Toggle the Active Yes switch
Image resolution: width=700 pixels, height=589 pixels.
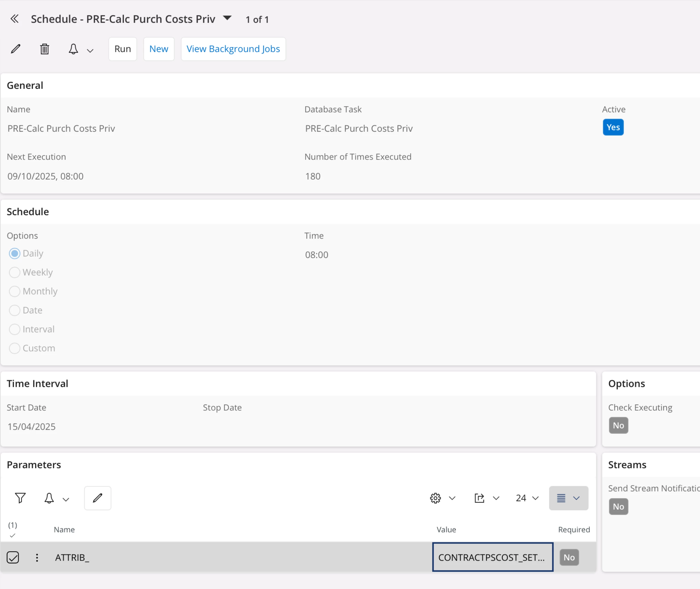pos(613,127)
